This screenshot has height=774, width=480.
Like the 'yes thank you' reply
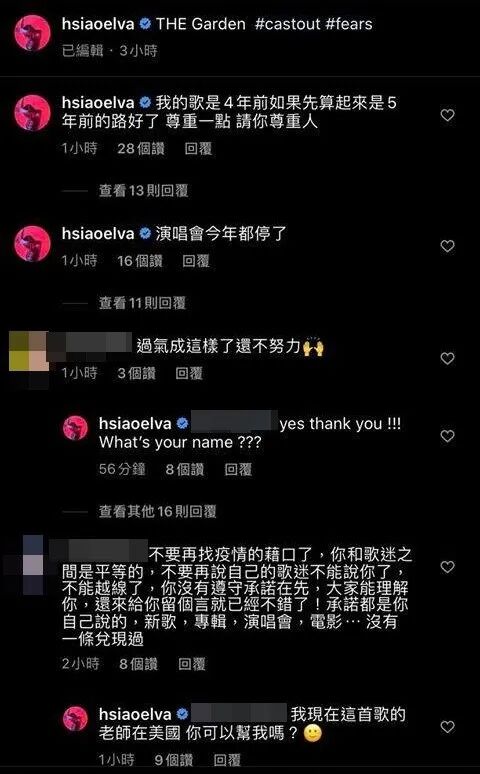click(x=447, y=436)
